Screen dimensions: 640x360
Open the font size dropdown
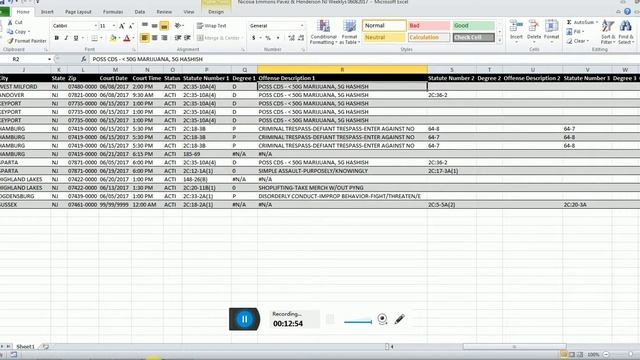(x=113, y=26)
